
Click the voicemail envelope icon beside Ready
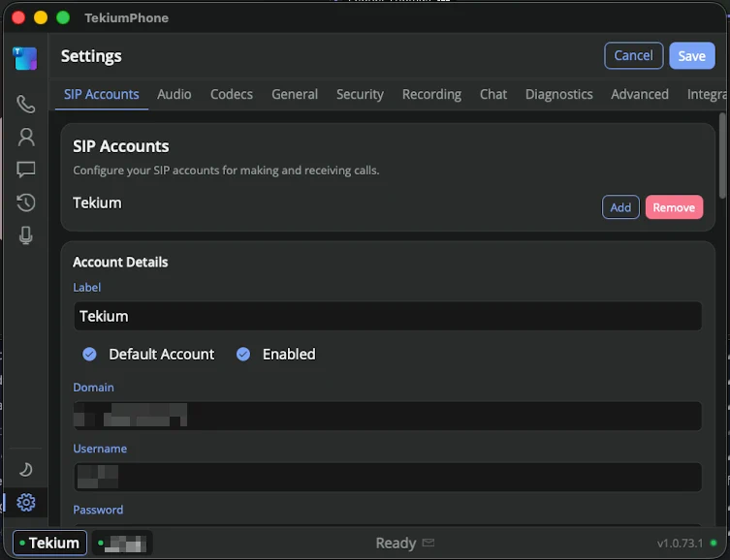click(x=428, y=543)
